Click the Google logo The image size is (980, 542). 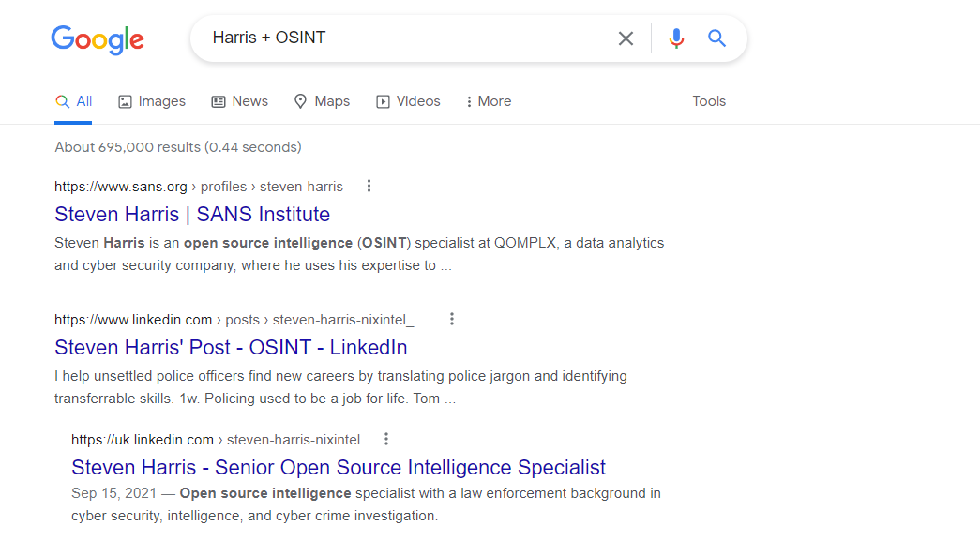pos(98,39)
